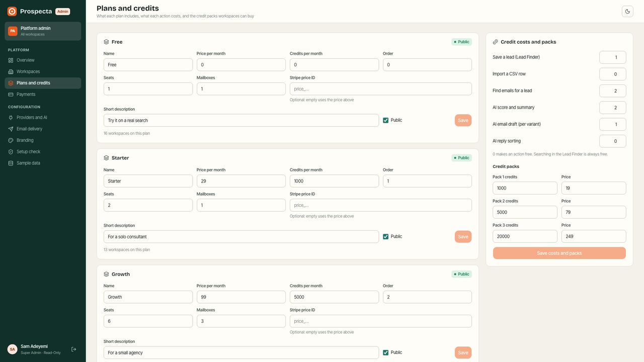Toggle dark mode moon icon
This screenshot has width=644, height=362.
pos(627,11)
